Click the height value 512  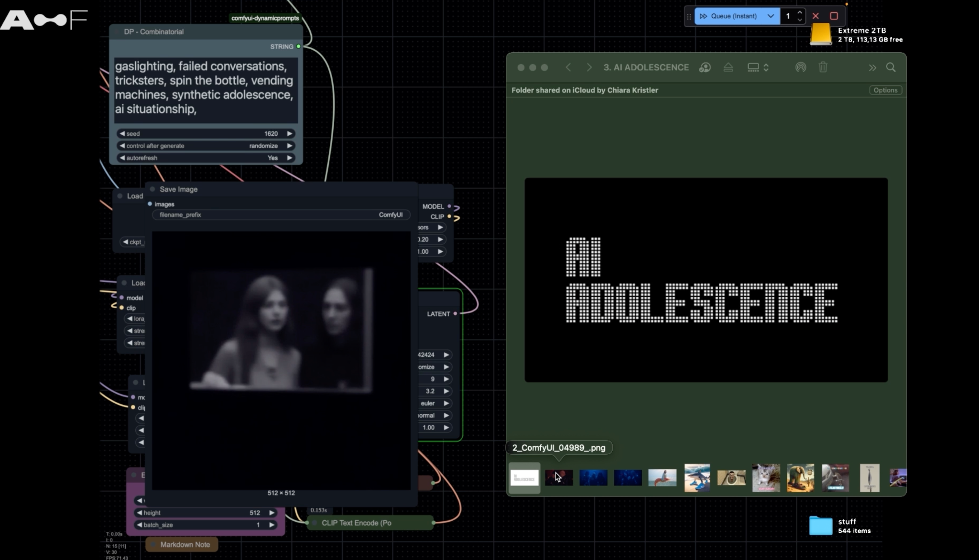(x=255, y=513)
